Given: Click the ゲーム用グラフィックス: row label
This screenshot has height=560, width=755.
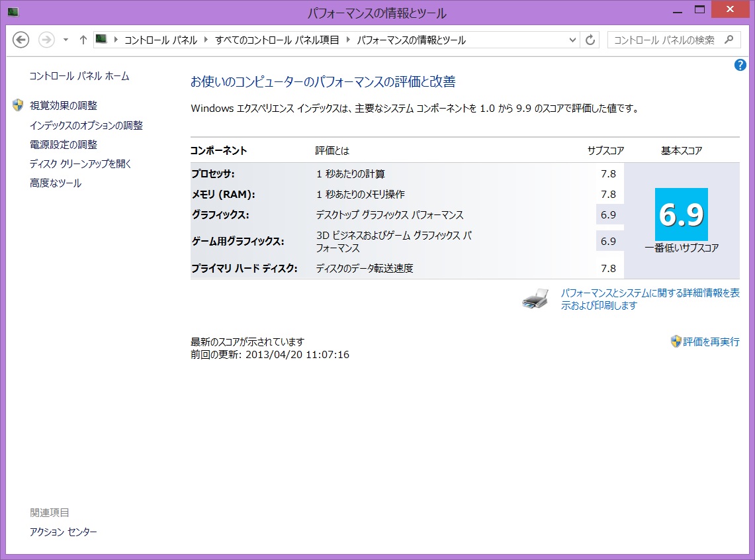Looking at the screenshot, I should click(238, 241).
